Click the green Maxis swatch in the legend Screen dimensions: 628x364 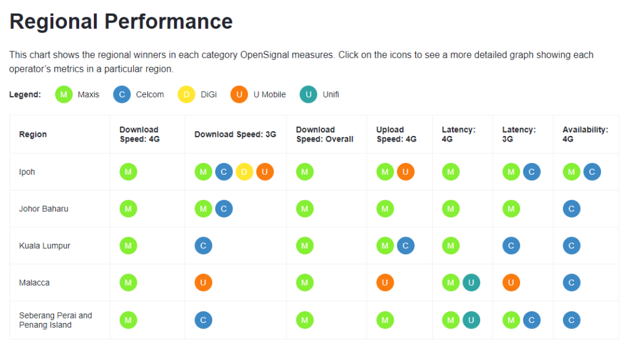pos(64,94)
